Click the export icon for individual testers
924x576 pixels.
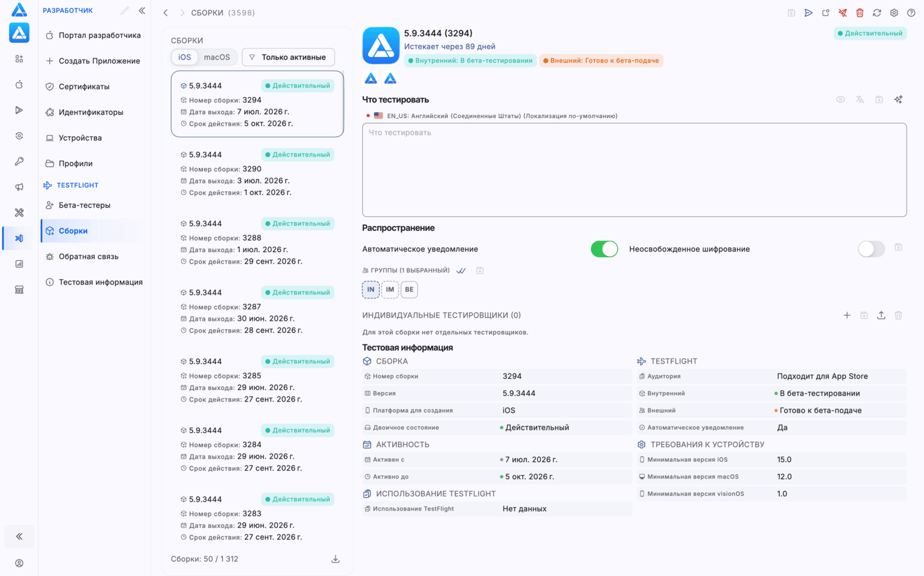point(881,316)
